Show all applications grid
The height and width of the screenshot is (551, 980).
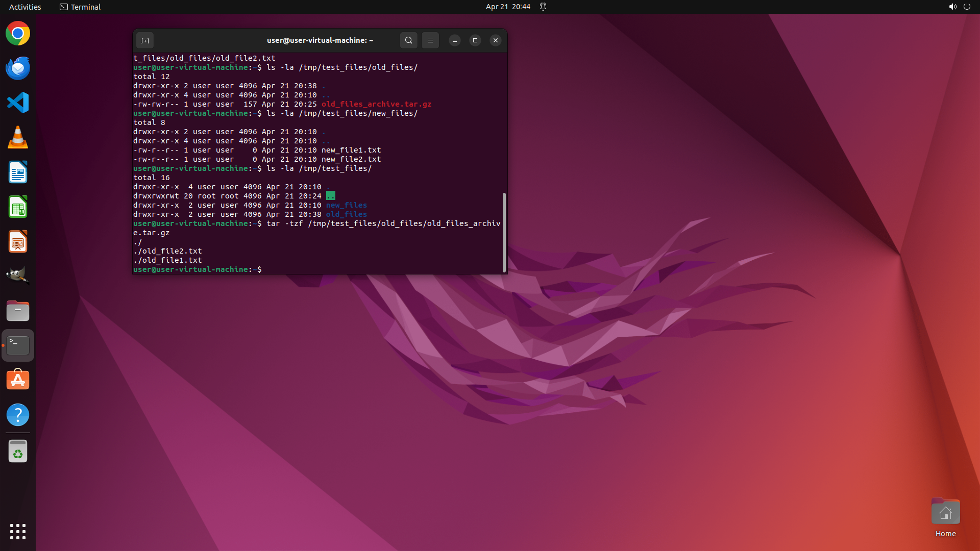(18, 531)
